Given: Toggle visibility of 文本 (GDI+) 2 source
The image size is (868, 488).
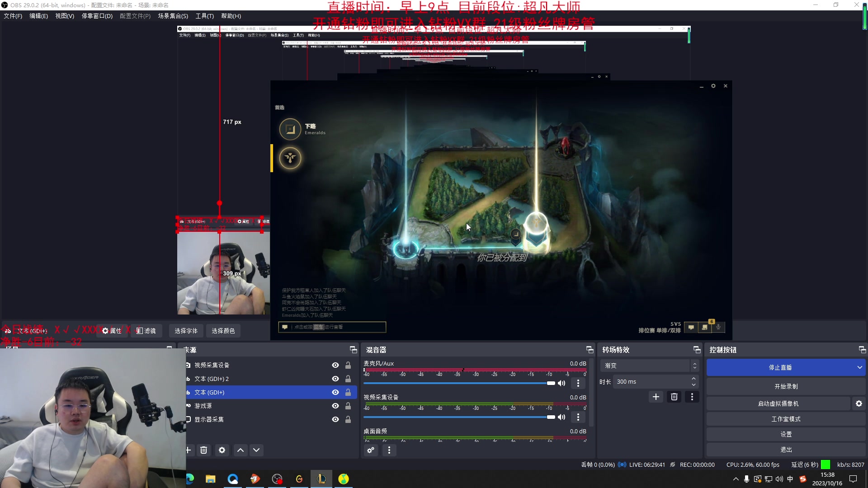Looking at the screenshot, I should pos(335,379).
